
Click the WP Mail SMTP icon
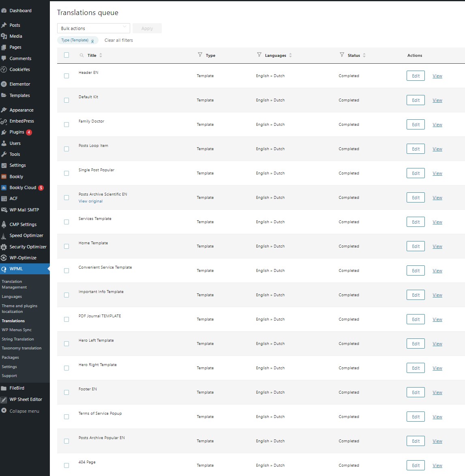(x=4, y=210)
